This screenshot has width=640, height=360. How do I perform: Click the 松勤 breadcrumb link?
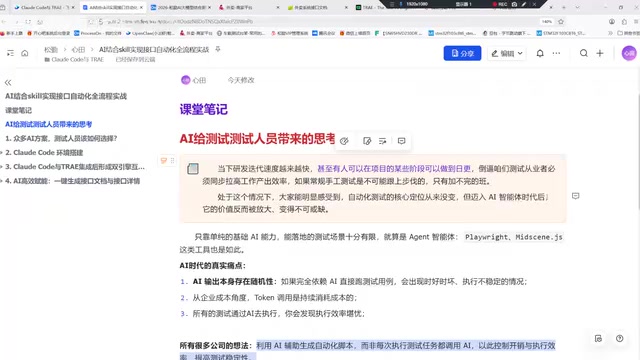click(x=51, y=49)
